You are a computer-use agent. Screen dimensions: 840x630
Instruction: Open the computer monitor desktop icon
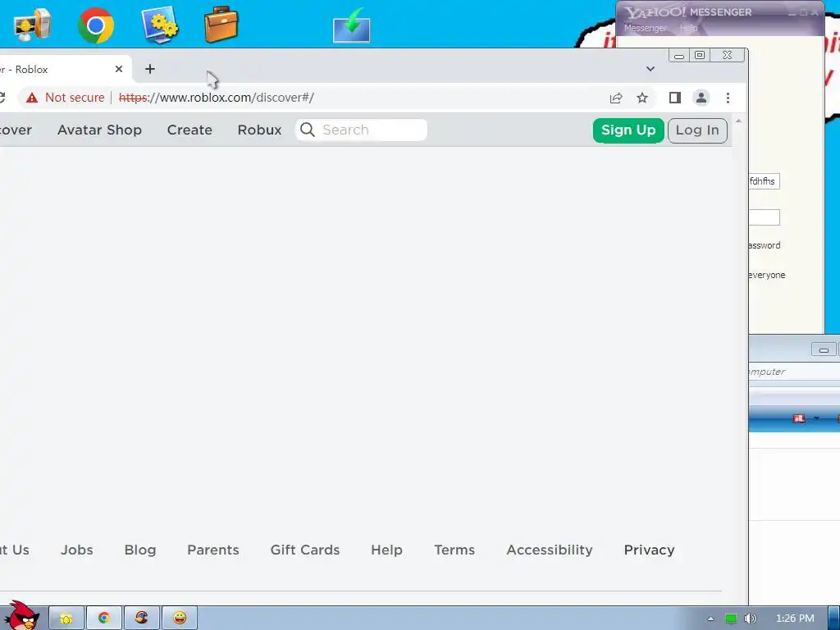tap(32, 25)
